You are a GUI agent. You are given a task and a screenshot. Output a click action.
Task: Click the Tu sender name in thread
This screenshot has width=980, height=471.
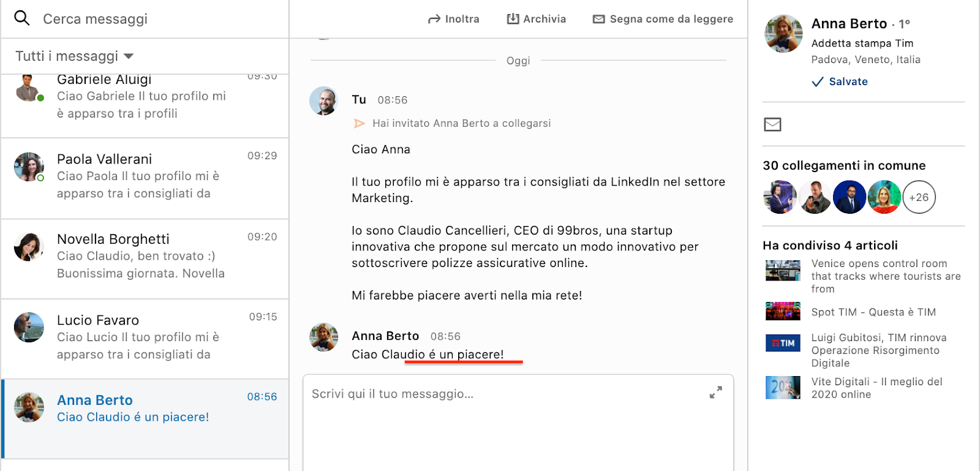[359, 100]
